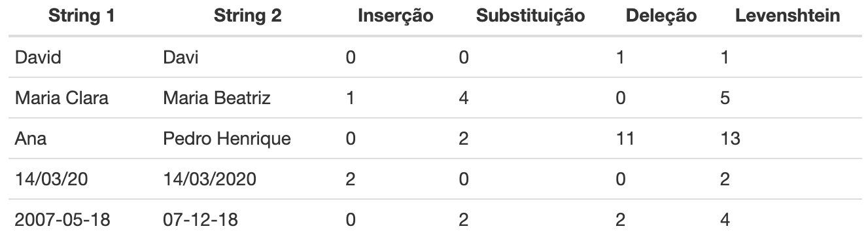The image size is (868, 239).
Task: Click the Inserção column header
Action: pos(396,17)
